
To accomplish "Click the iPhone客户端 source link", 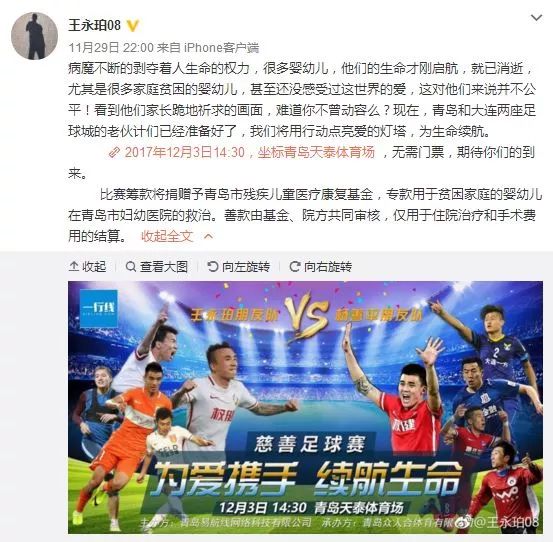I will tap(221, 47).
